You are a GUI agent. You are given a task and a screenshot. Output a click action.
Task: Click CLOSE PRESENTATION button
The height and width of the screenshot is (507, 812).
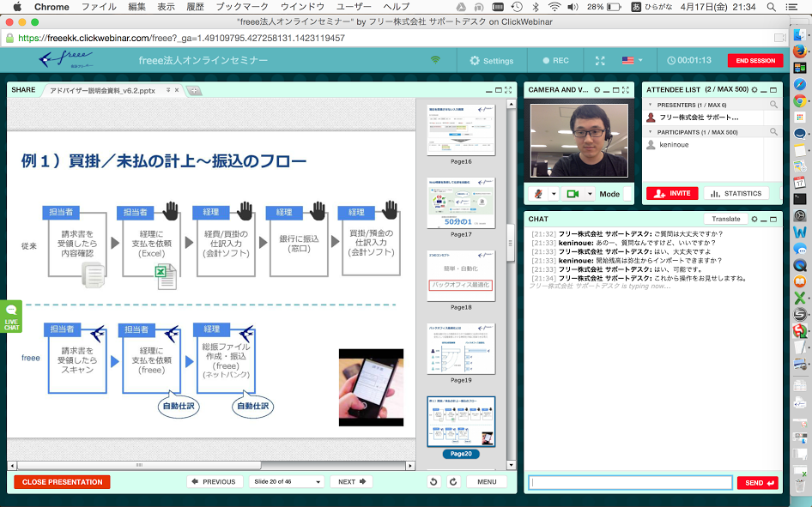(62, 481)
